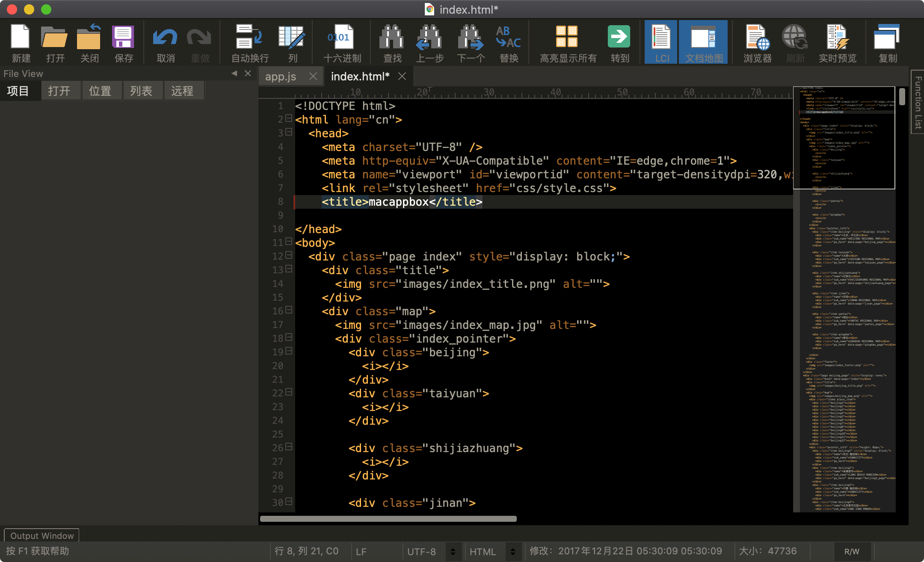This screenshot has width=924, height=562.
Task: Open find dialog via 查找 icon
Action: coord(392,43)
